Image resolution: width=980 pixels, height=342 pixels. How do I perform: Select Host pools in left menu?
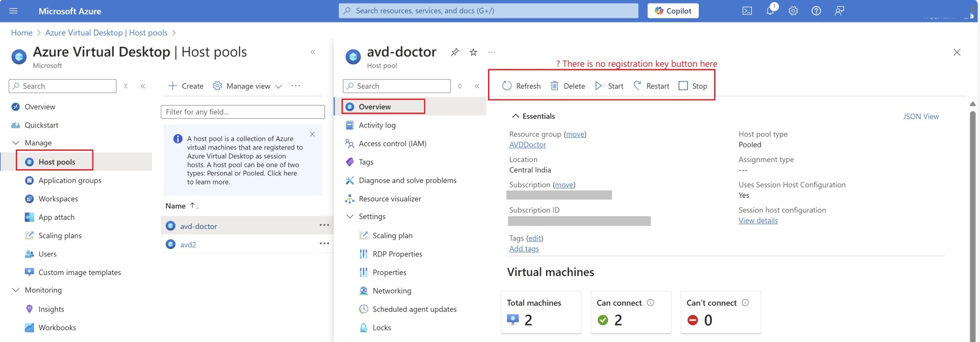point(57,162)
